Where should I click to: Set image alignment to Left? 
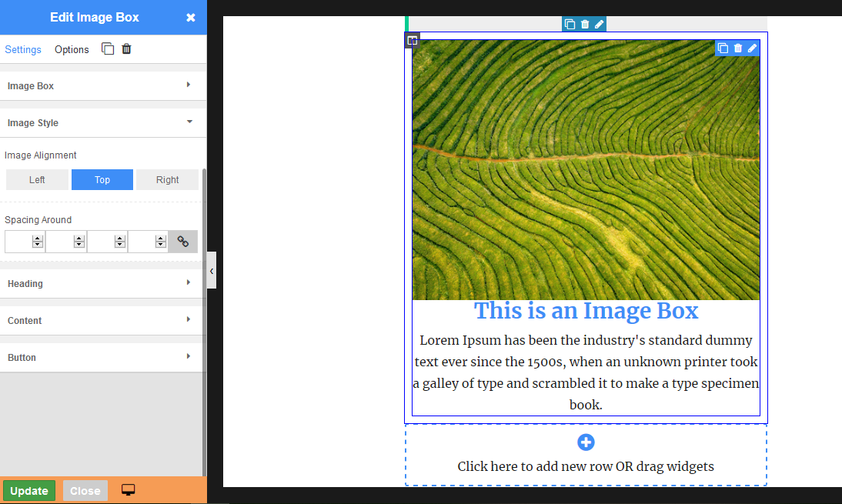point(37,180)
